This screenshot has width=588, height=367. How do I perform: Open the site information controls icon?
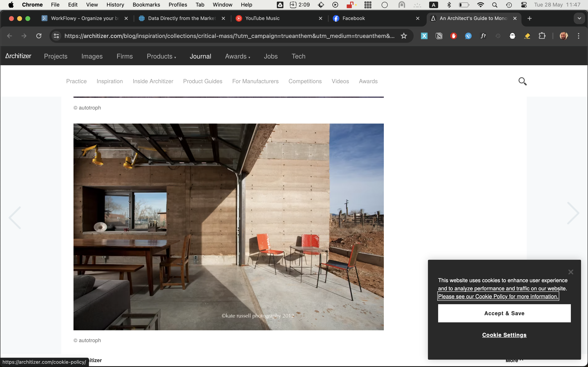tap(56, 36)
